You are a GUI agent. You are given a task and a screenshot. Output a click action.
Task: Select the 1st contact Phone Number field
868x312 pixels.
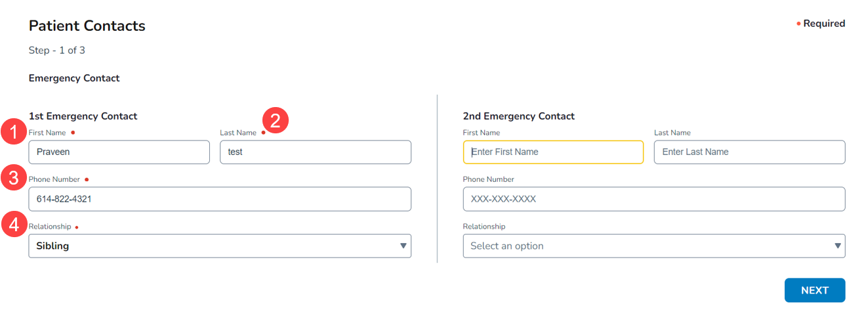(219, 198)
